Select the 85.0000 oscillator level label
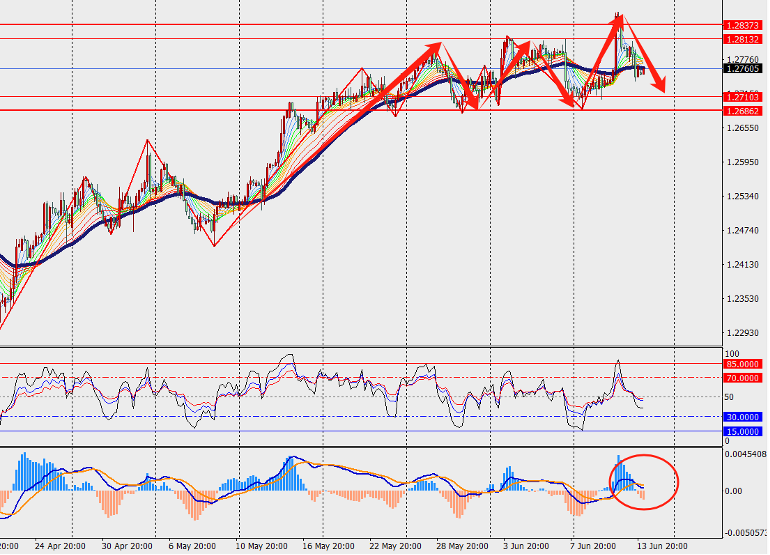The height and width of the screenshot is (555, 770). [x=743, y=364]
